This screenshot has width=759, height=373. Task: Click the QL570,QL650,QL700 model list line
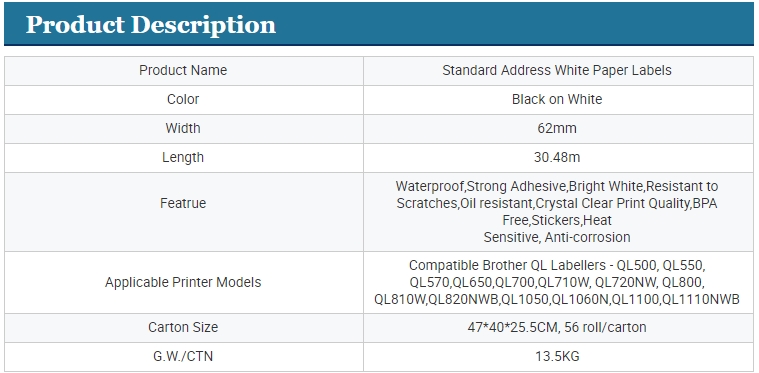[557, 283]
